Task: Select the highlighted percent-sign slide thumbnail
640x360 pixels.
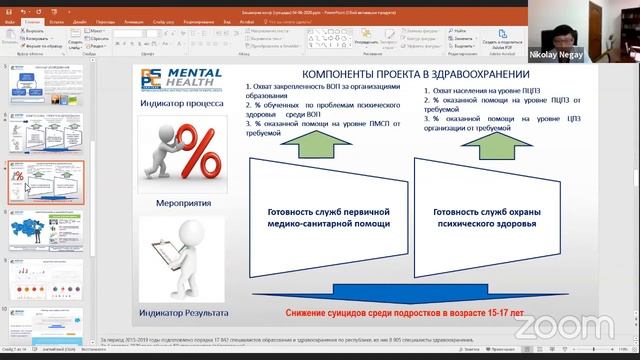Action: [46, 182]
